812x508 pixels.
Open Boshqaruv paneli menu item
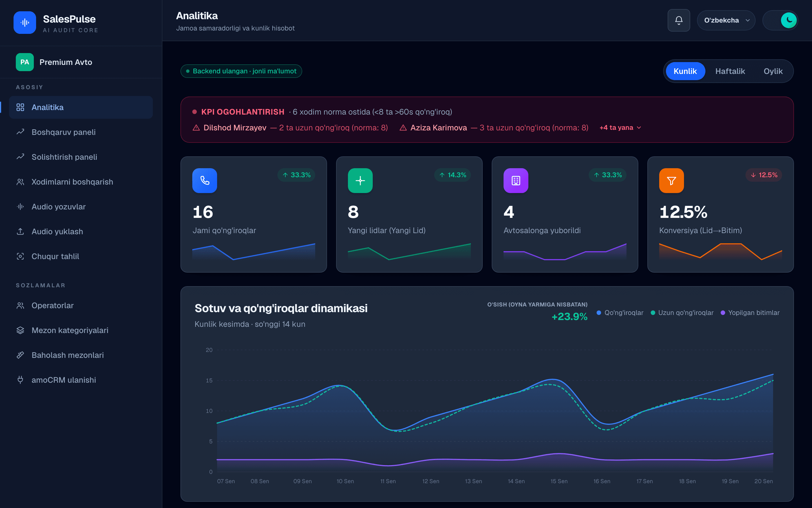pyautogui.click(x=81, y=132)
